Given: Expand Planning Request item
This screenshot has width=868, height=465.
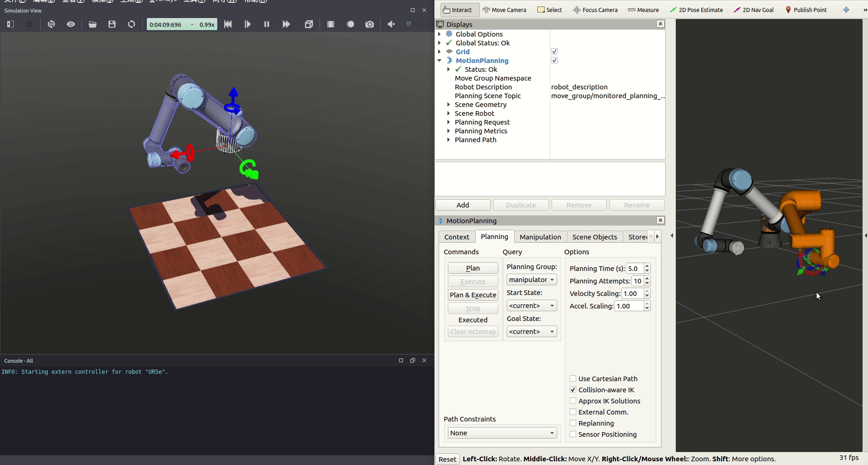Looking at the screenshot, I should point(448,122).
